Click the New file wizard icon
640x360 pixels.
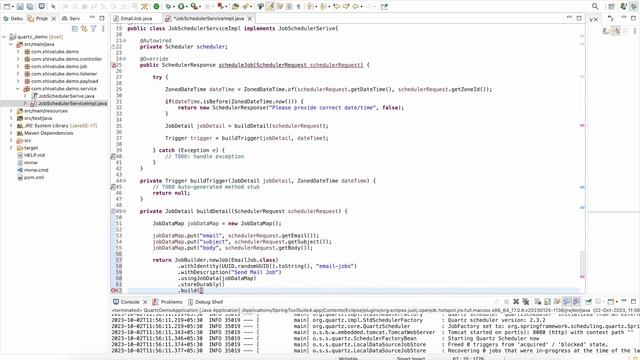(x=7, y=7)
